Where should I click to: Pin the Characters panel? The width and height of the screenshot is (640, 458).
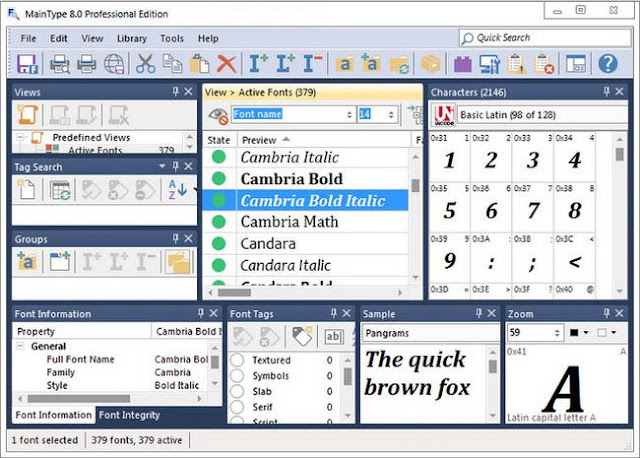pyautogui.click(x=607, y=92)
